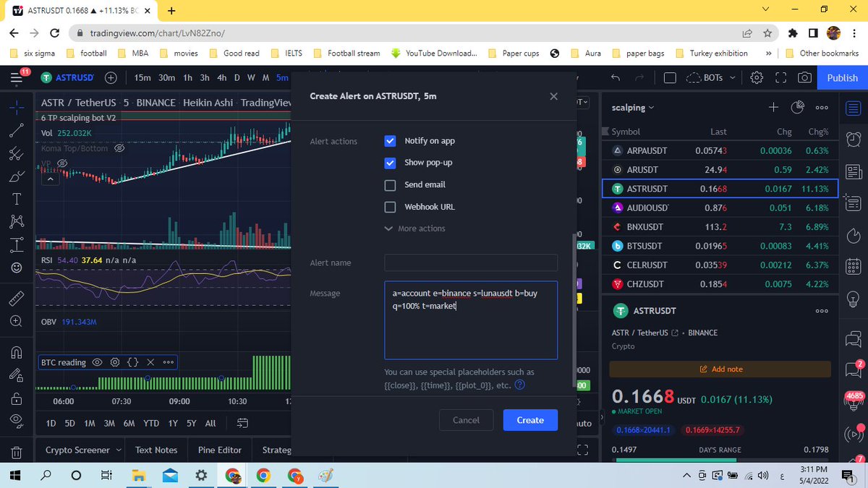
Task: Open the football bookmark folder
Action: [x=87, y=53]
